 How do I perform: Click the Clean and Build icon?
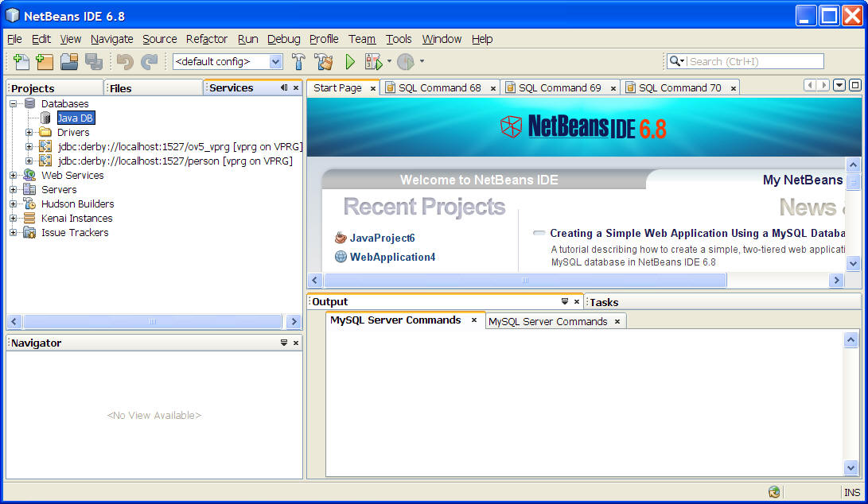[324, 61]
